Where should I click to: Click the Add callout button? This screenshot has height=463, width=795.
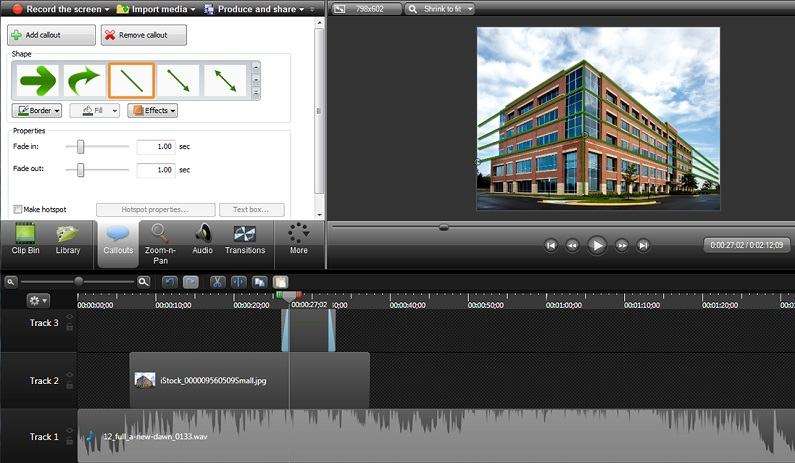52,35
